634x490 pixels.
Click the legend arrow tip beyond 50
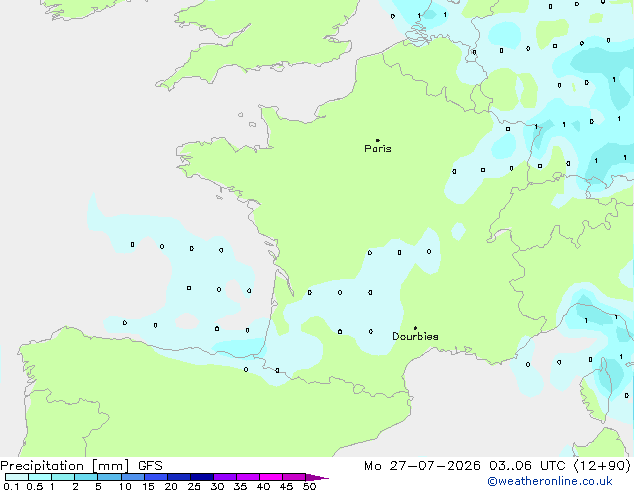(317, 478)
